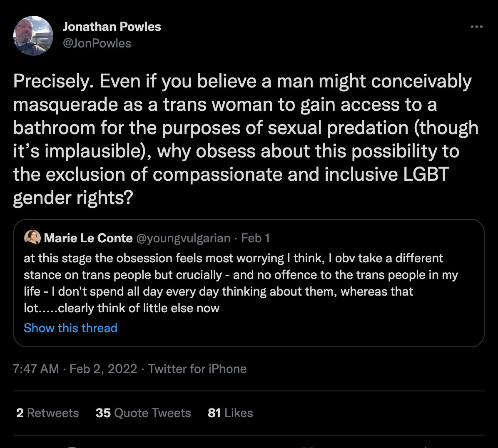This screenshot has width=498, height=448.
Task: Click Marie Le Conte's small avatar
Action: click(32, 238)
